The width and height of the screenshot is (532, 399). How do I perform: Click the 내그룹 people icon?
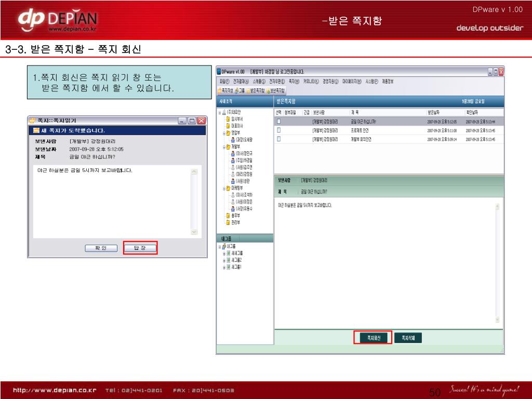click(x=224, y=246)
